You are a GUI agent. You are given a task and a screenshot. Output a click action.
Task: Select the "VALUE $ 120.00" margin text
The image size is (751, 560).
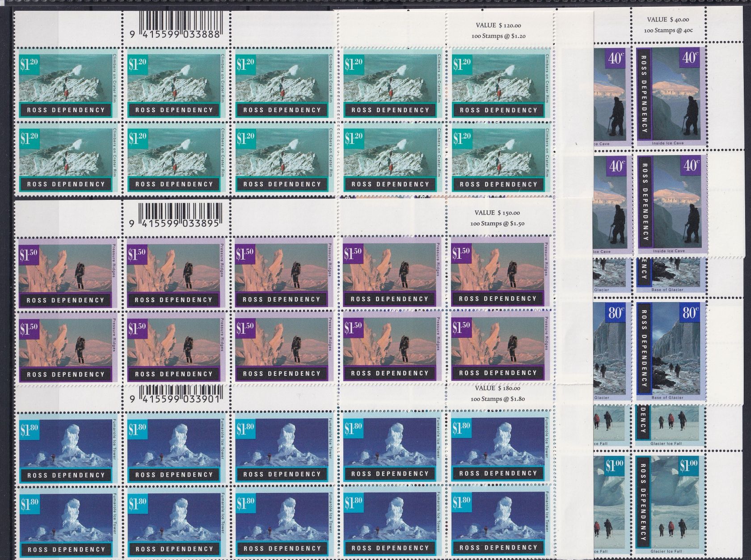coord(498,25)
